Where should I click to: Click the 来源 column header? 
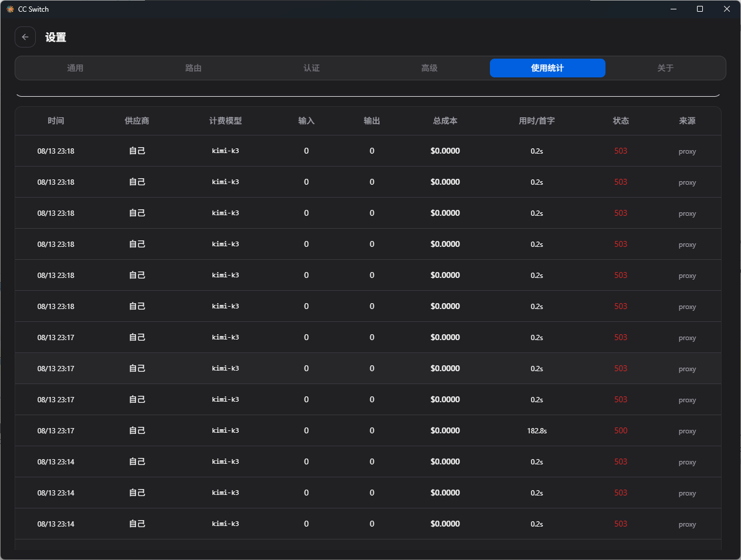(687, 121)
